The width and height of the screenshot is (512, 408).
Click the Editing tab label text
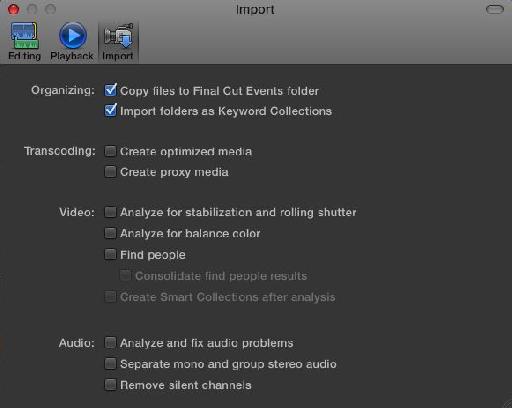coord(25,56)
